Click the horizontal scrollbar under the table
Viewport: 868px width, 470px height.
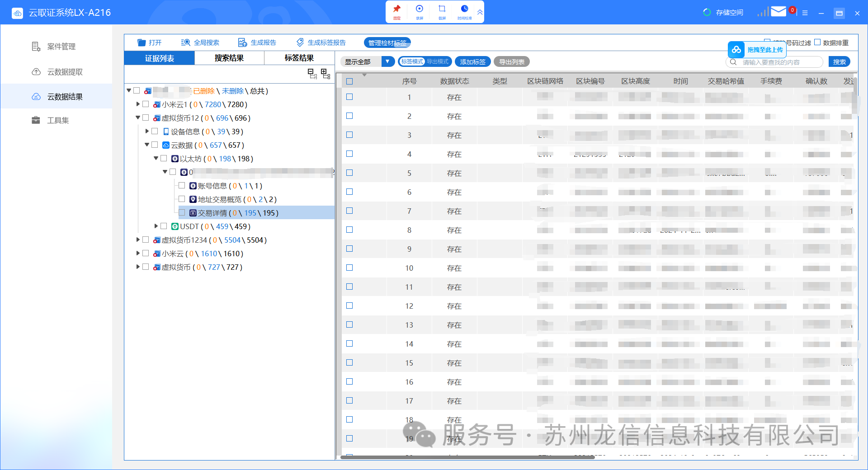coord(467,457)
